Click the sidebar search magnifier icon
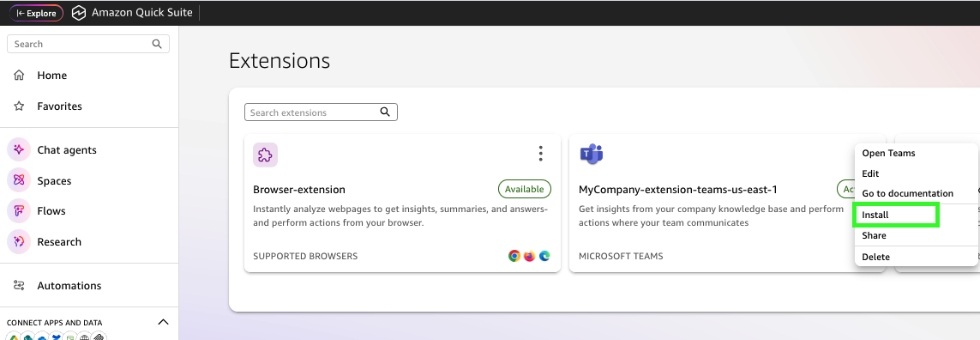This screenshot has width=980, height=340. click(x=157, y=44)
